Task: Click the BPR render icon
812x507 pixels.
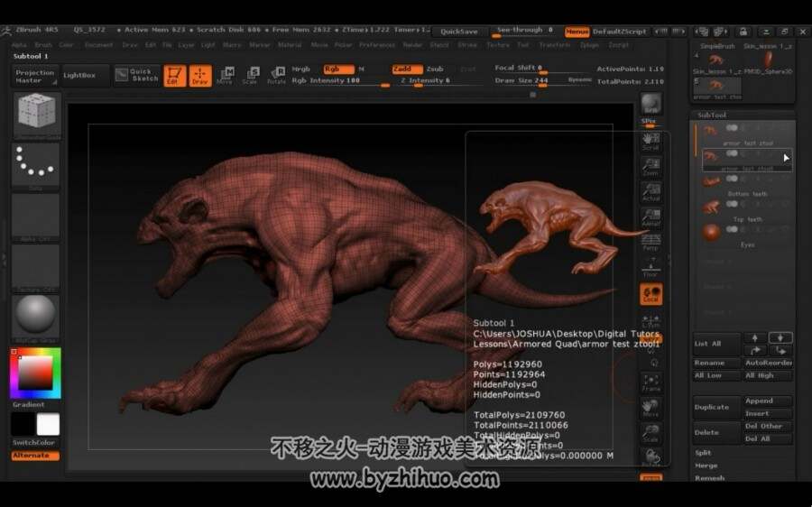Action: [x=651, y=104]
